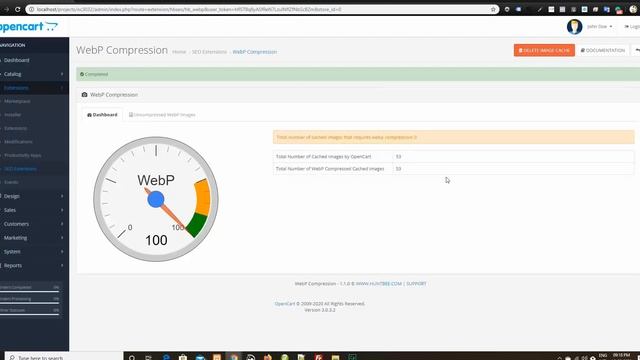Expand the Reports sidebar menu
The height and width of the screenshot is (360, 640).
[34, 266]
